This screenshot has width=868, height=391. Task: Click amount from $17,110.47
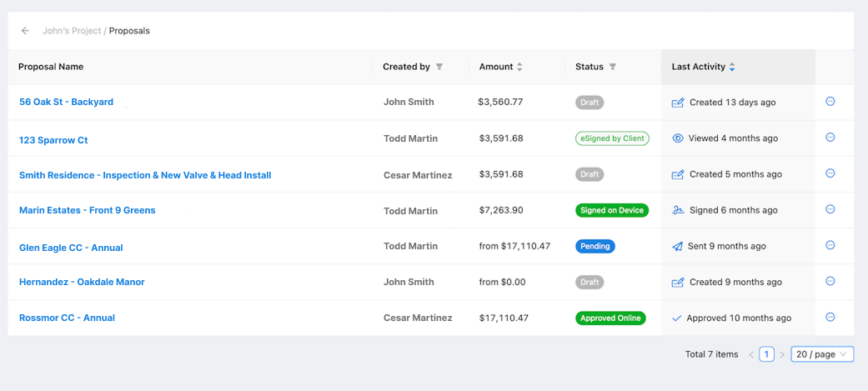tap(514, 246)
